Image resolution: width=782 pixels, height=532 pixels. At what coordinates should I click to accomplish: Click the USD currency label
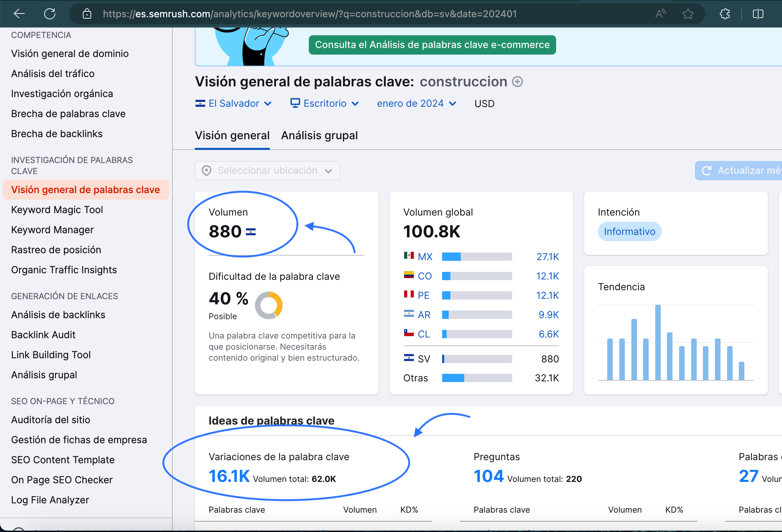coord(484,104)
